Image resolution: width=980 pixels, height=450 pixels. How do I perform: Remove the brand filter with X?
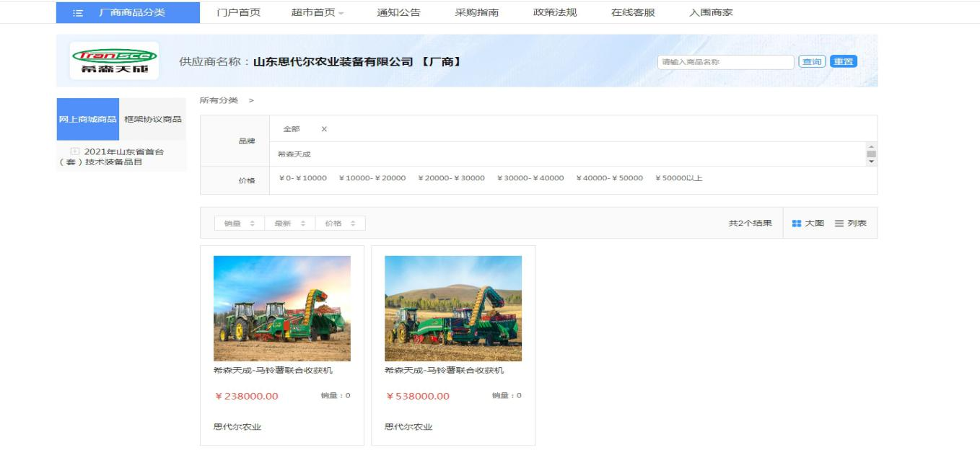click(x=324, y=128)
